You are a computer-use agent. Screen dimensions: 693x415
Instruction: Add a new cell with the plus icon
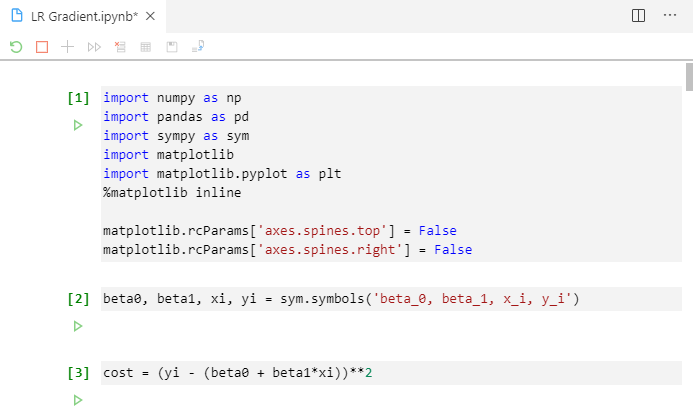pos(68,47)
